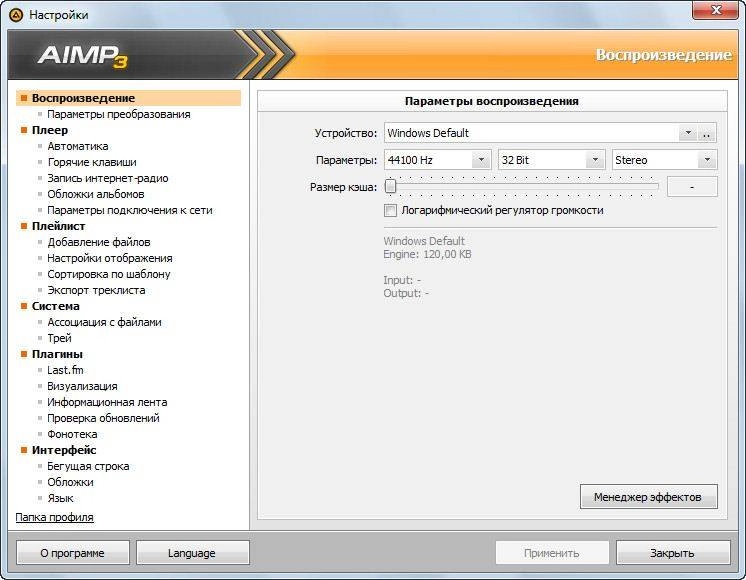The width and height of the screenshot is (746, 580).
Task: Open the Фонотека settings page
Action: [72, 434]
